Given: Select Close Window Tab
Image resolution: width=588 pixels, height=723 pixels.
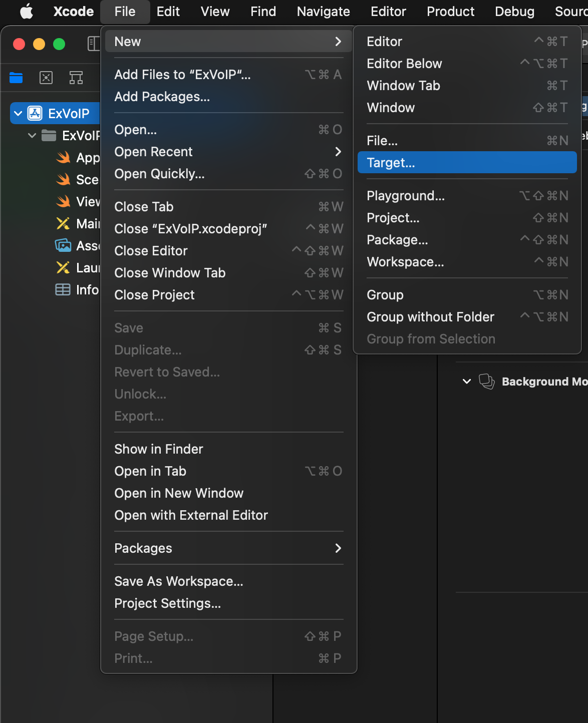Looking at the screenshot, I should [228, 273].
